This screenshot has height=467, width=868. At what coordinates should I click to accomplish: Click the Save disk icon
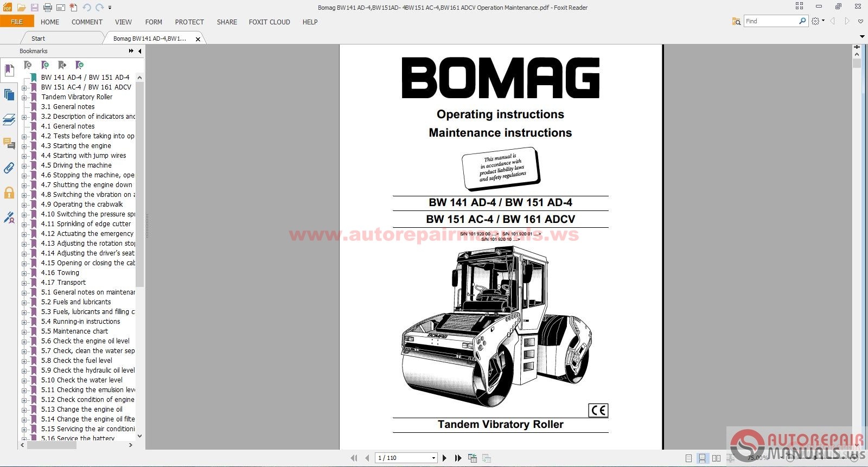point(34,8)
